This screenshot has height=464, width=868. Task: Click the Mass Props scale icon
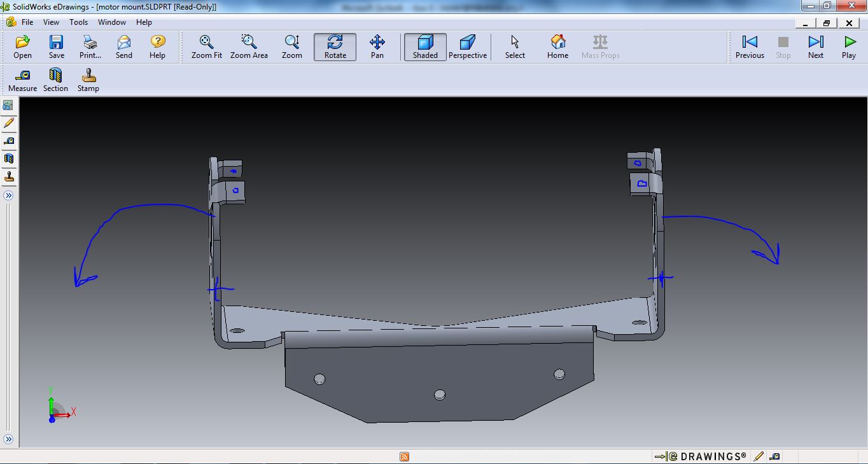click(x=600, y=47)
